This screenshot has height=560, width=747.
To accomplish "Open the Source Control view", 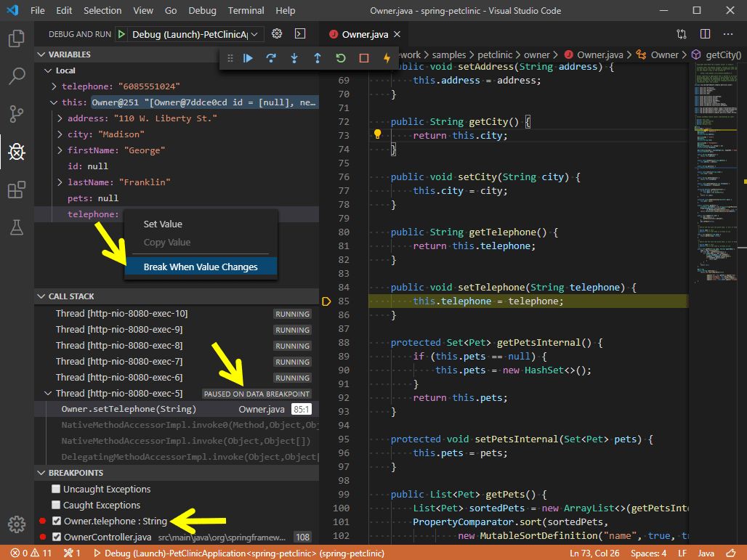I will 17,114.
